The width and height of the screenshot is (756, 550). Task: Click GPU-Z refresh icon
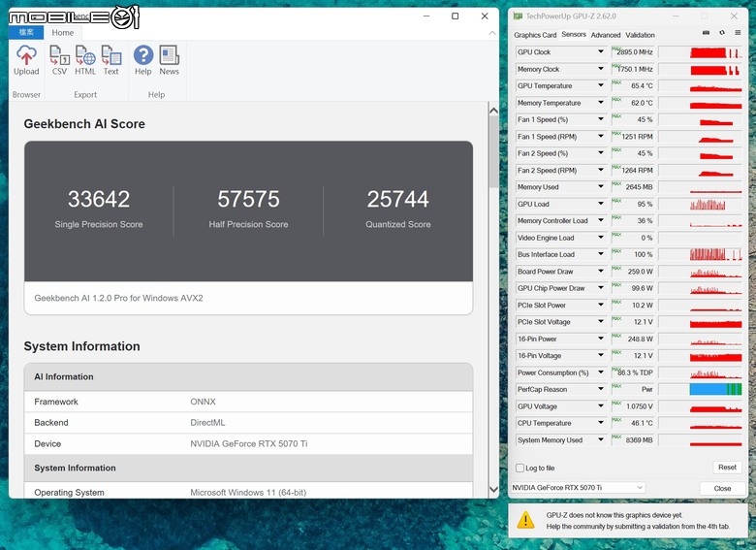click(722, 33)
